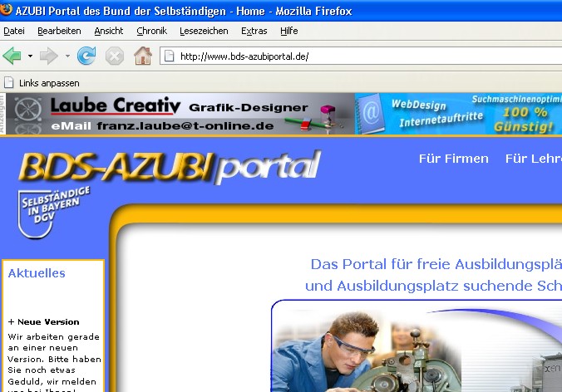Screen dimensions: 562x392
Task: Click the WebDesign Internetauftritte banner ad
Action: coord(458,114)
